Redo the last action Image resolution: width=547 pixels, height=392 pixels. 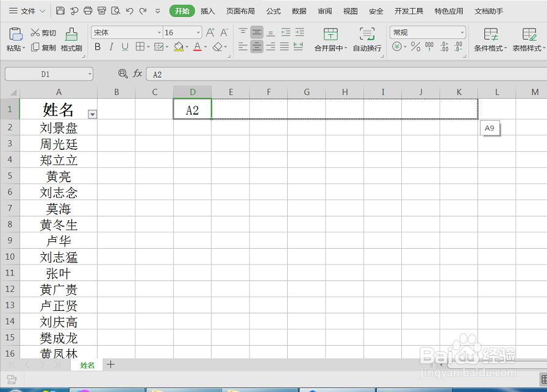click(143, 11)
